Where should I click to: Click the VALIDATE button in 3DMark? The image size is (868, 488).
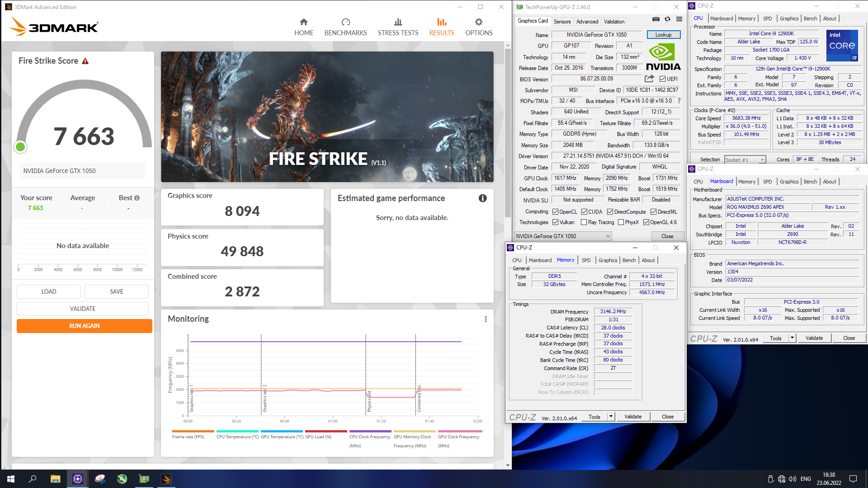coord(83,309)
